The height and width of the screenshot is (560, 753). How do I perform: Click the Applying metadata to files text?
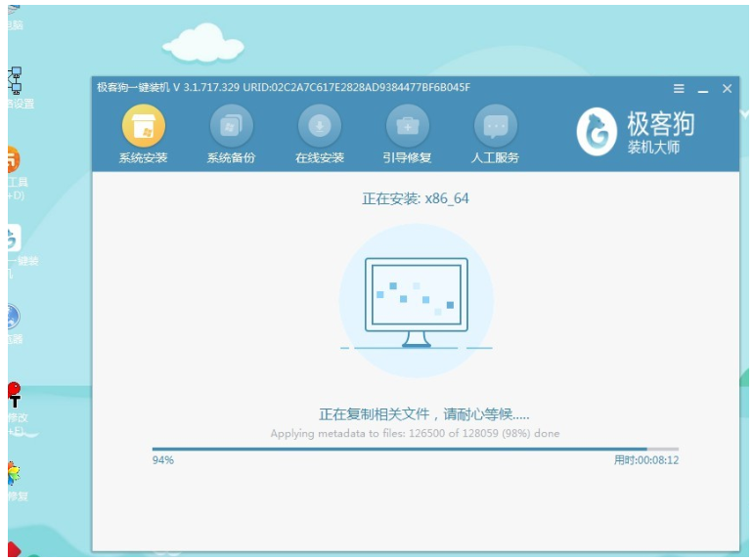(415, 434)
